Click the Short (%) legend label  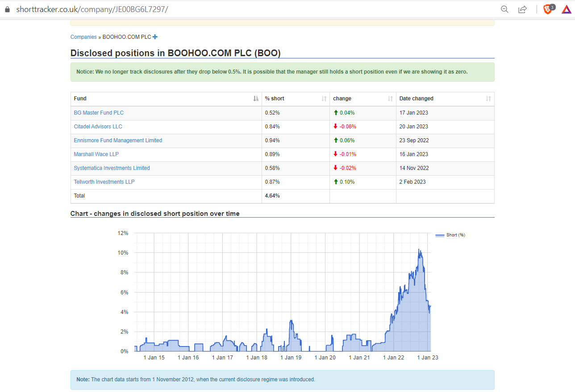click(x=456, y=235)
